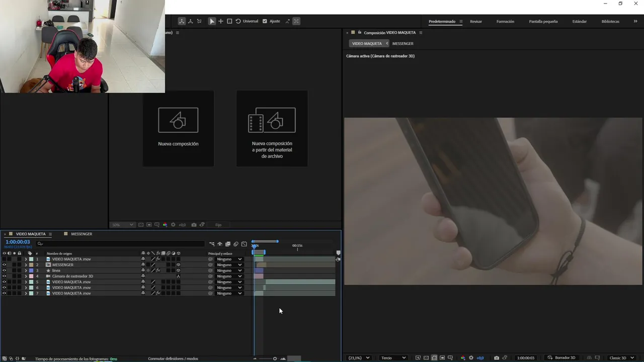644x362 pixels.
Task: Click the current time 1:00:00:03 in timeline
Action: coord(18,242)
